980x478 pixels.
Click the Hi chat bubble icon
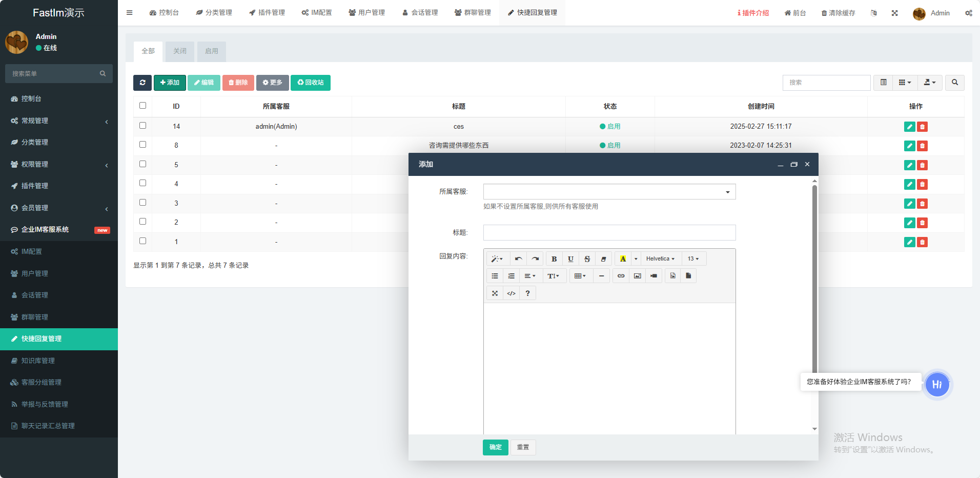pos(937,385)
